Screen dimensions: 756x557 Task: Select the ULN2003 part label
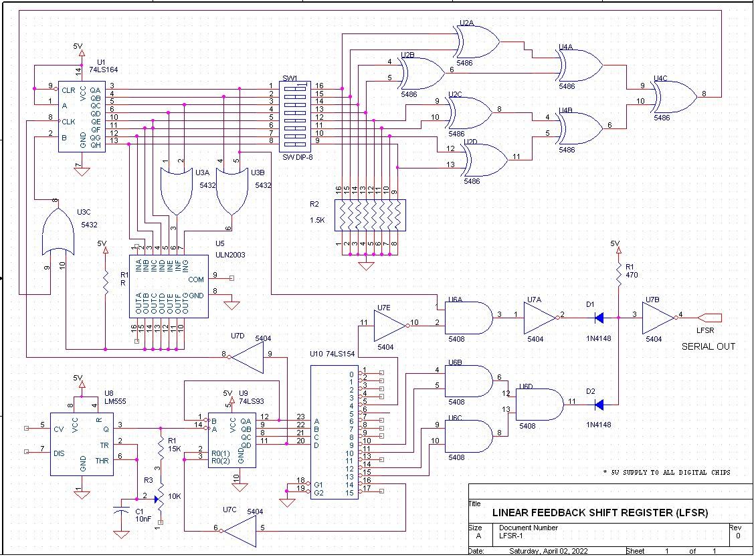click(x=230, y=255)
